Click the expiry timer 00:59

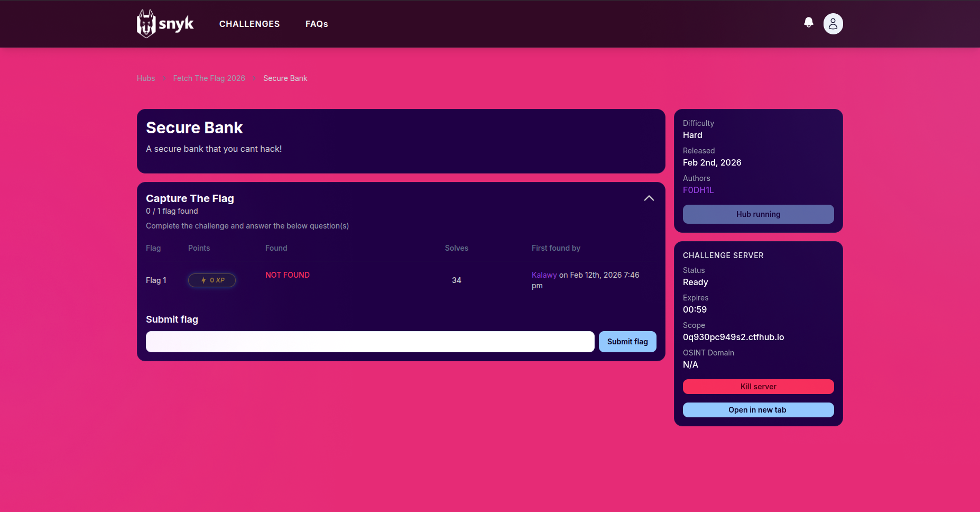(695, 309)
